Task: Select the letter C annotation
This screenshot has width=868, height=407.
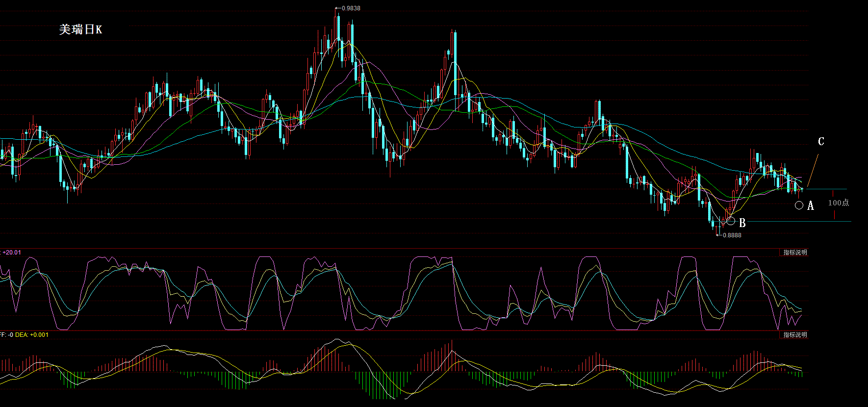Action: point(821,142)
